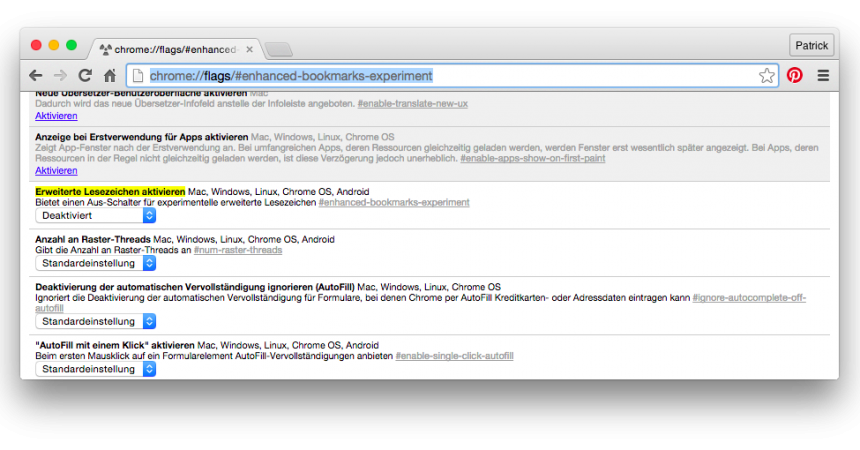Image resolution: width=860 pixels, height=450 pixels.
Task: Open the home page icon
Action: (110, 76)
